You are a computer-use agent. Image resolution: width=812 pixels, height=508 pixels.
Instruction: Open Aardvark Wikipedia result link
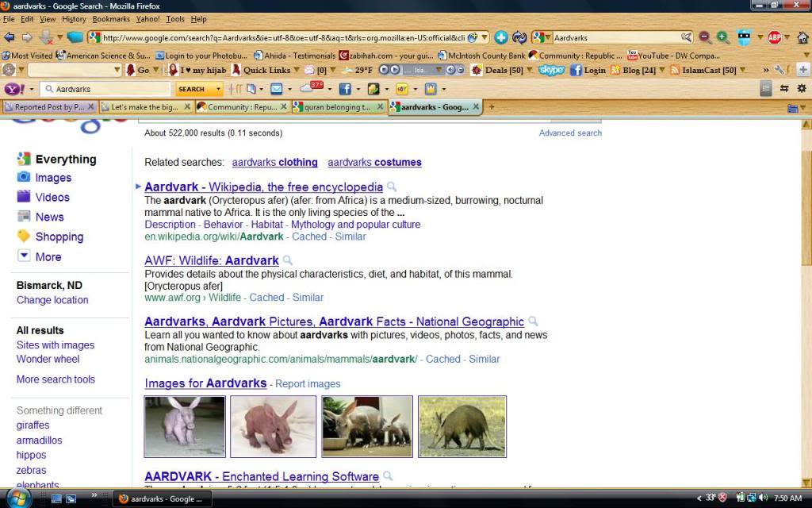click(263, 187)
